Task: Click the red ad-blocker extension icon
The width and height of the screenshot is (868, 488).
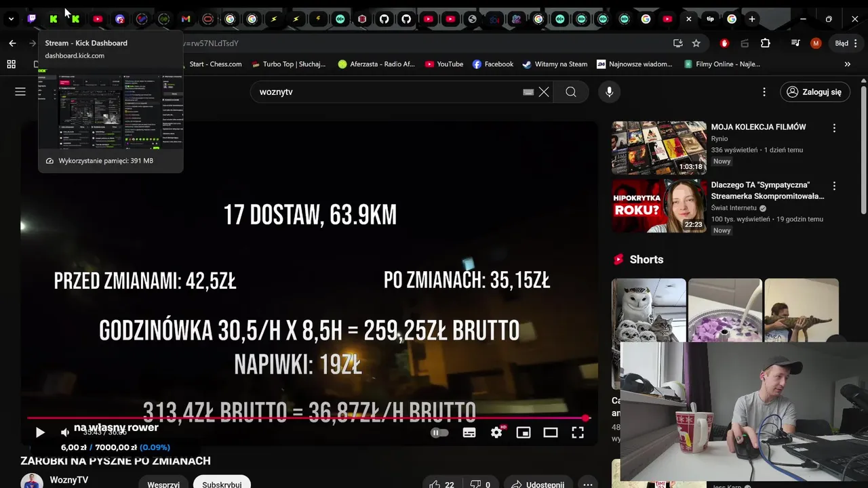Action: (x=724, y=43)
